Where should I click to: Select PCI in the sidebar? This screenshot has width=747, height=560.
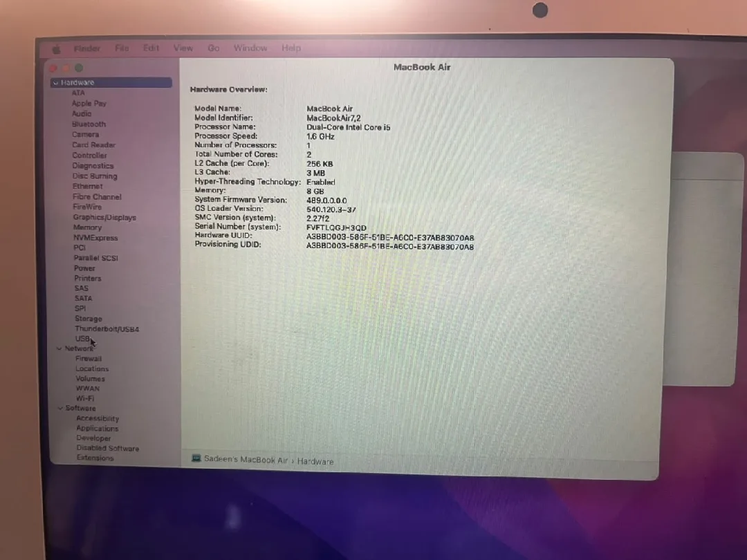pyautogui.click(x=80, y=248)
